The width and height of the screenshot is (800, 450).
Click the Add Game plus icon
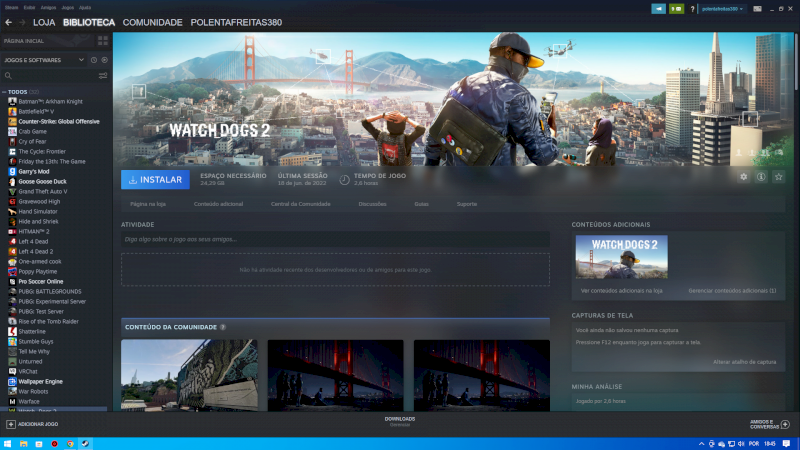[11, 424]
